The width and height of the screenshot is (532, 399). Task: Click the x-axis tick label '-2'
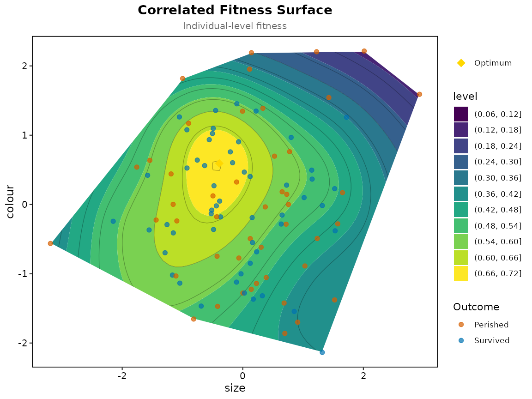pos(122,376)
